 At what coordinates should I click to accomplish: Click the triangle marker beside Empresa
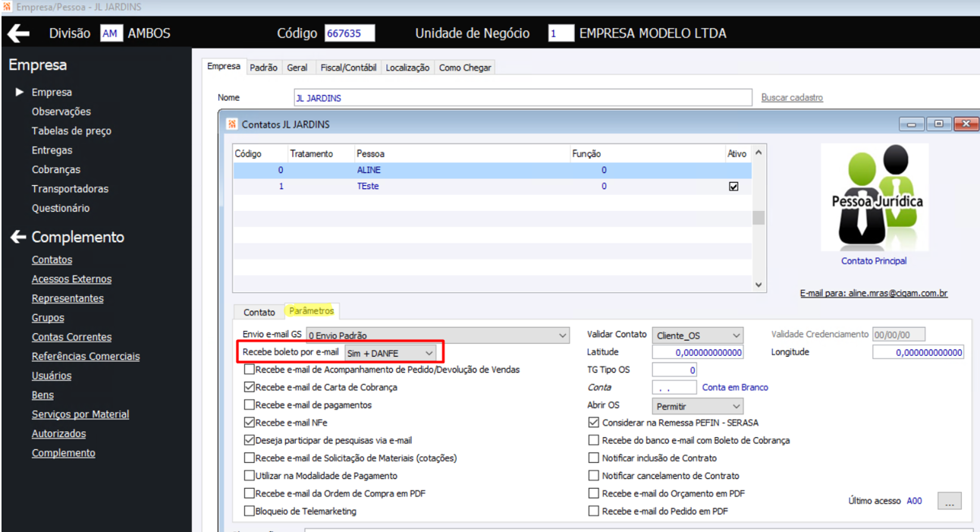point(20,92)
